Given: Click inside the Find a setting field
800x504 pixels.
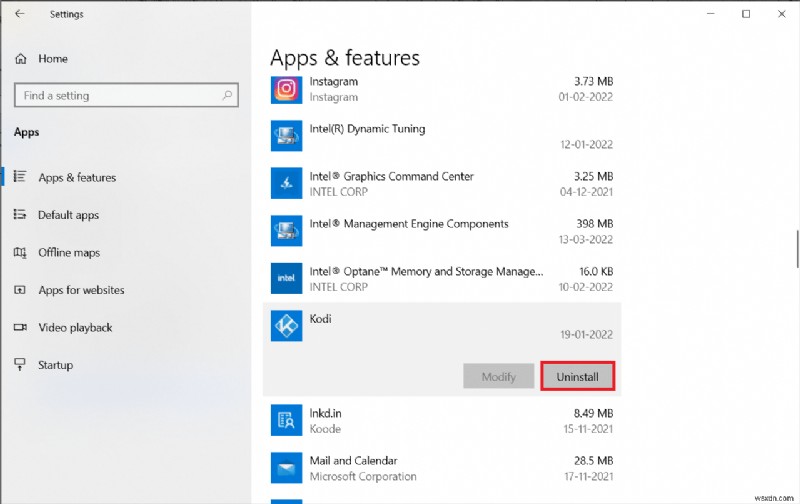Looking at the screenshot, I should click(115, 96).
